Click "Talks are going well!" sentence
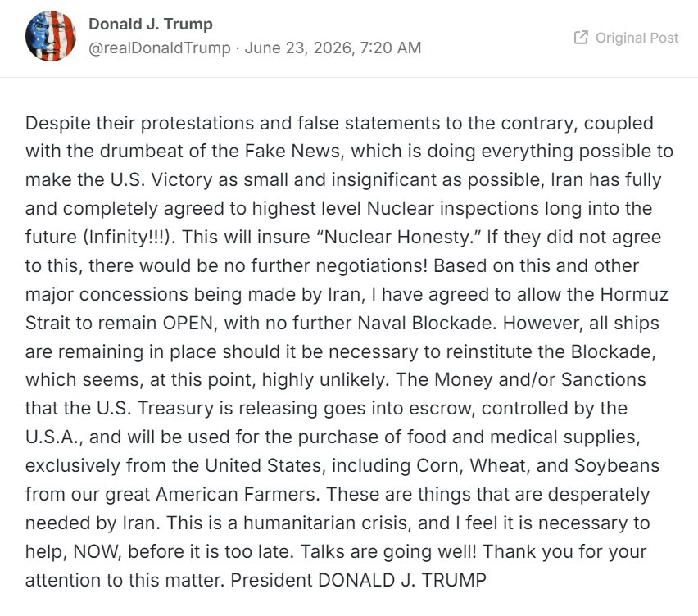This screenshot has height=616, width=698. tap(388, 552)
